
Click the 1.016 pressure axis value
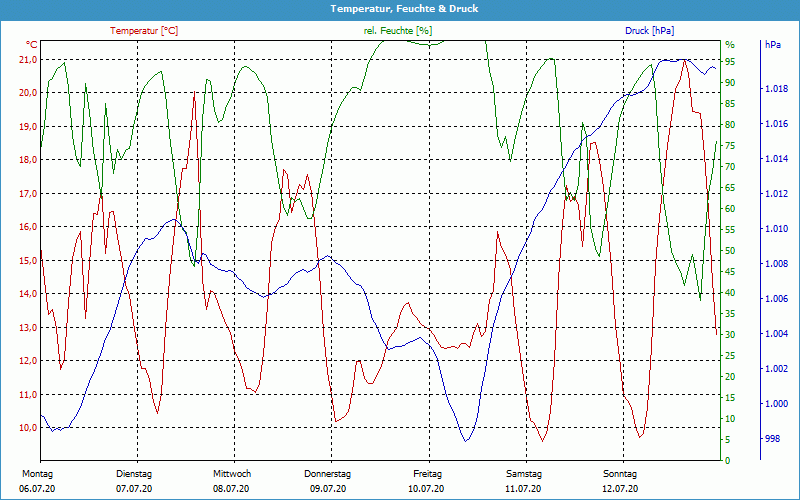click(776, 124)
